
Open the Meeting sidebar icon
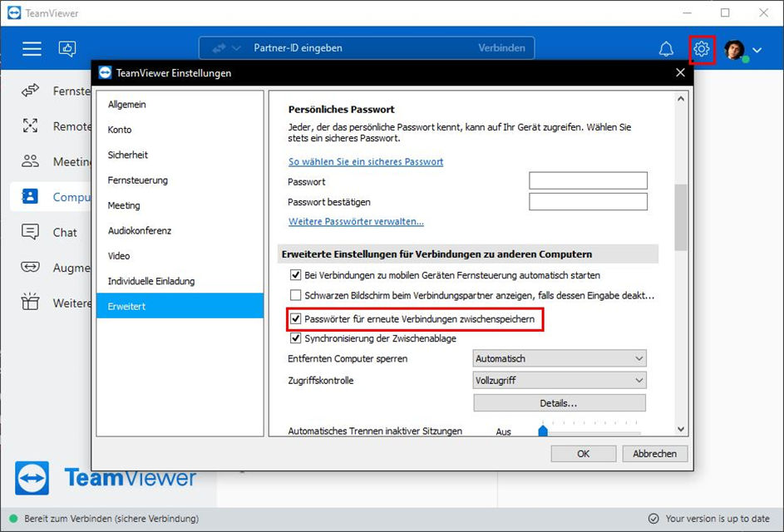[x=30, y=161]
